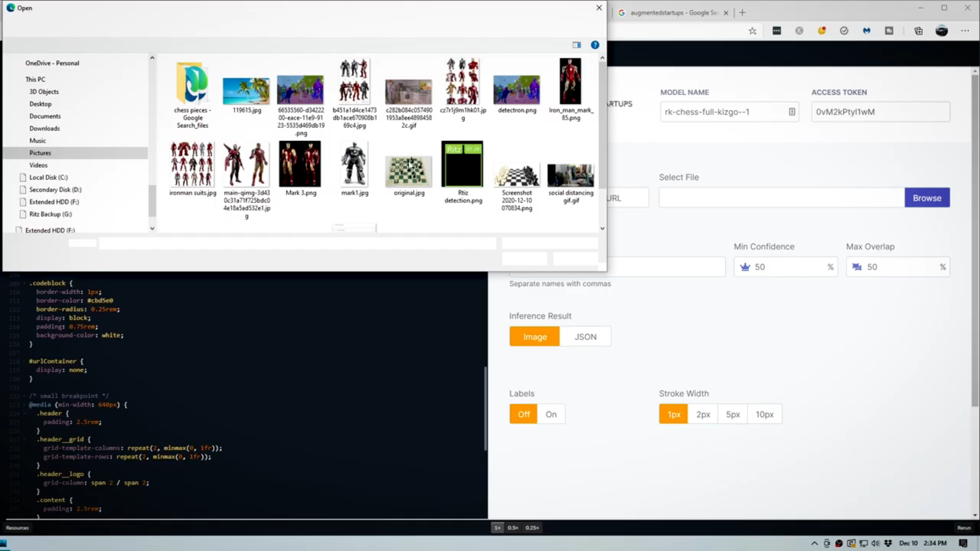Open Music folder in sidebar
The height and width of the screenshot is (551, 980).
point(37,141)
